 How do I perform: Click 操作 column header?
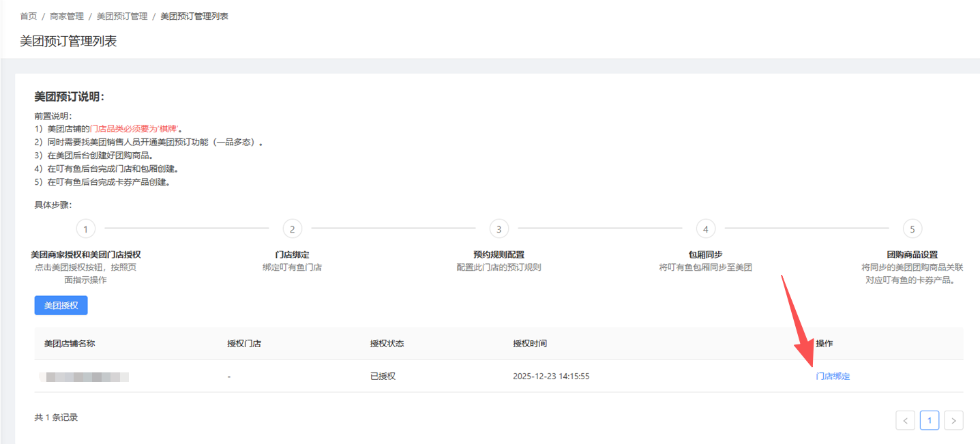(824, 344)
